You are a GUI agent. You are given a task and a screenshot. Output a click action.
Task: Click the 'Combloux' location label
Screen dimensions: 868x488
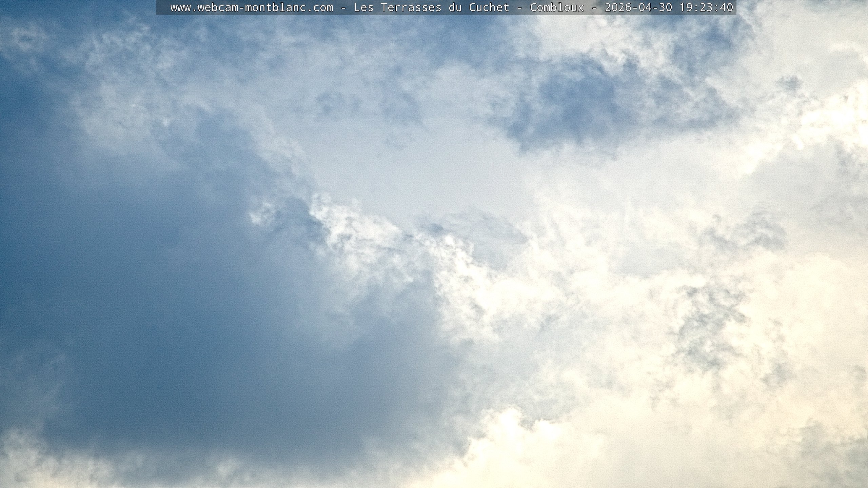click(x=557, y=7)
